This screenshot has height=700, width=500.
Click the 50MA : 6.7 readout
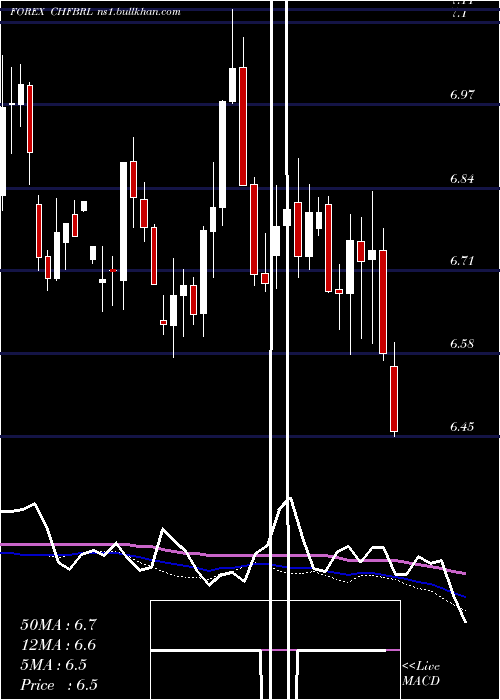(x=58, y=625)
